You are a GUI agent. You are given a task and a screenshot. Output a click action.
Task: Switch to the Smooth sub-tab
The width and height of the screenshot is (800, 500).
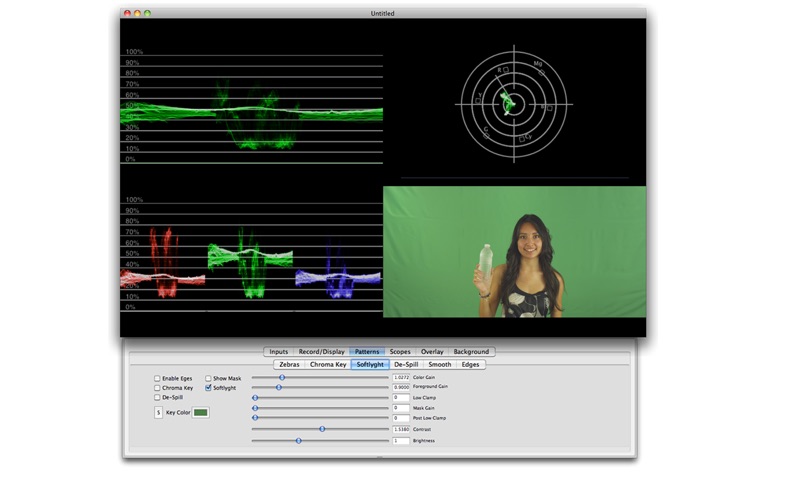click(440, 365)
